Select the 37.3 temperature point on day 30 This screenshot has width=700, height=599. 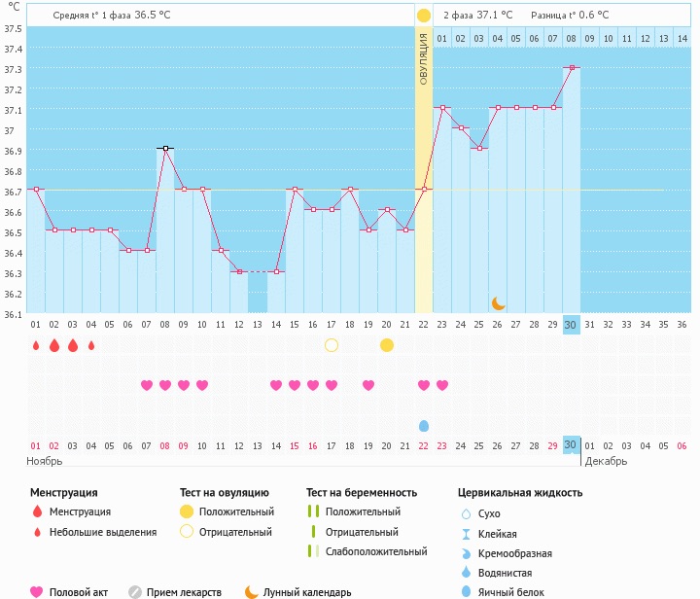click(572, 67)
